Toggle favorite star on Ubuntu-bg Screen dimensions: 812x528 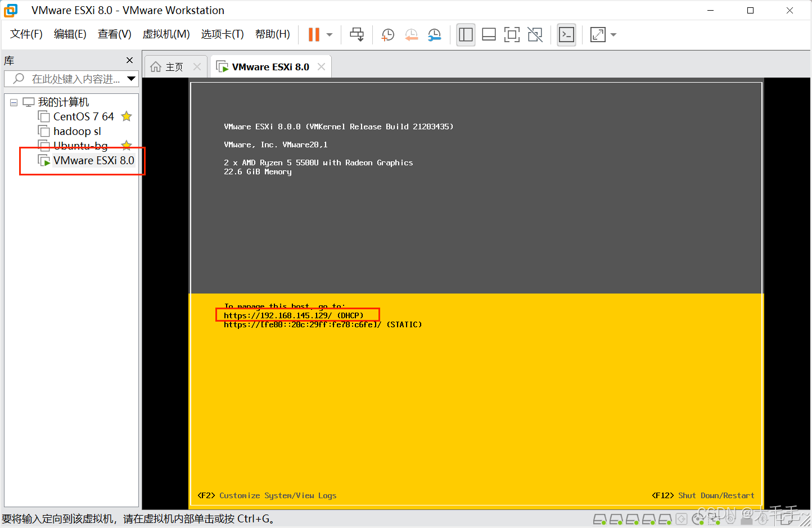tap(127, 145)
